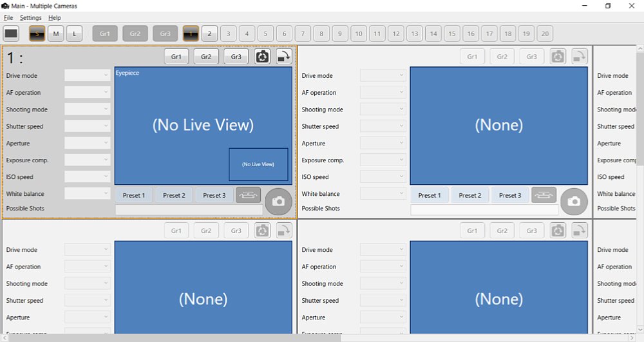Click the image transfer icon in the bottom-right panel

point(579,231)
